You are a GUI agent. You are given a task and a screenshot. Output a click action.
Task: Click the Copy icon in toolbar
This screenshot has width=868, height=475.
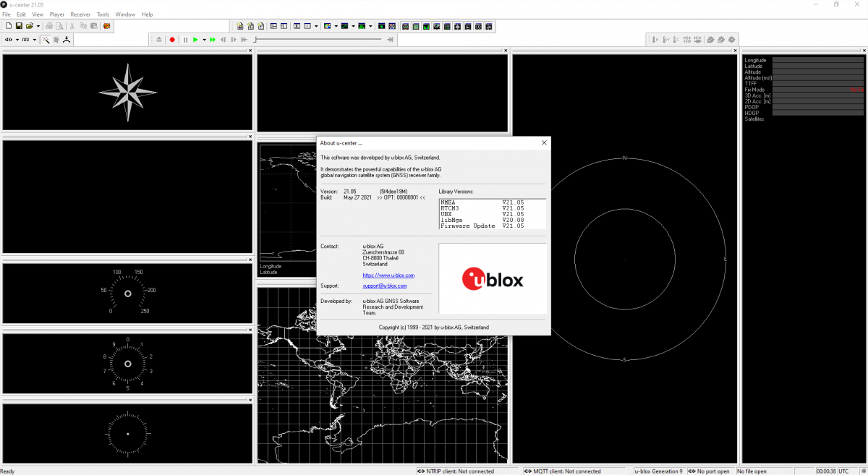pos(83,26)
